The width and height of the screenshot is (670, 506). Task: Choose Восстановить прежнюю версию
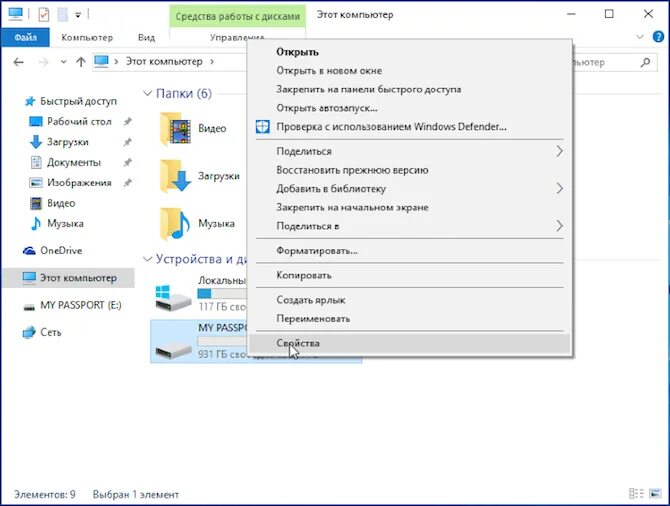coord(409,170)
